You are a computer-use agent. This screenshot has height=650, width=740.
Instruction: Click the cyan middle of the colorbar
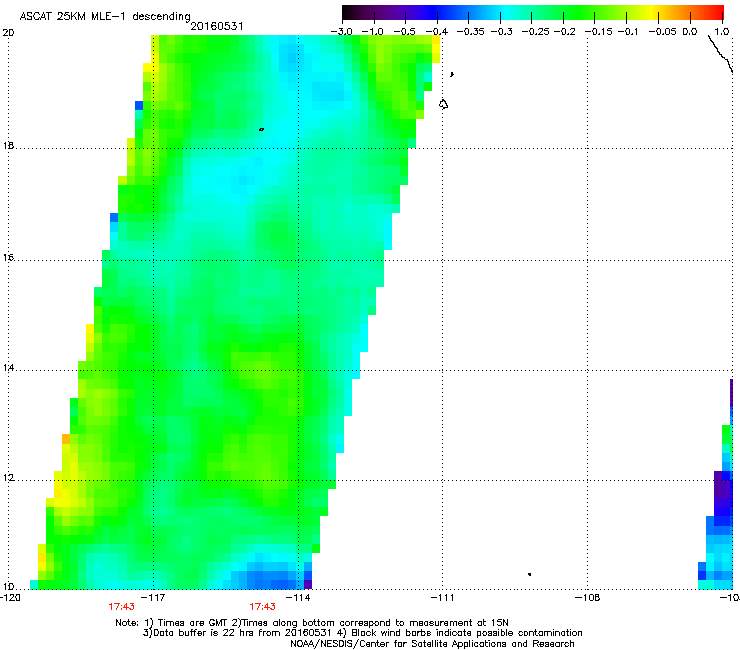click(507, 12)
